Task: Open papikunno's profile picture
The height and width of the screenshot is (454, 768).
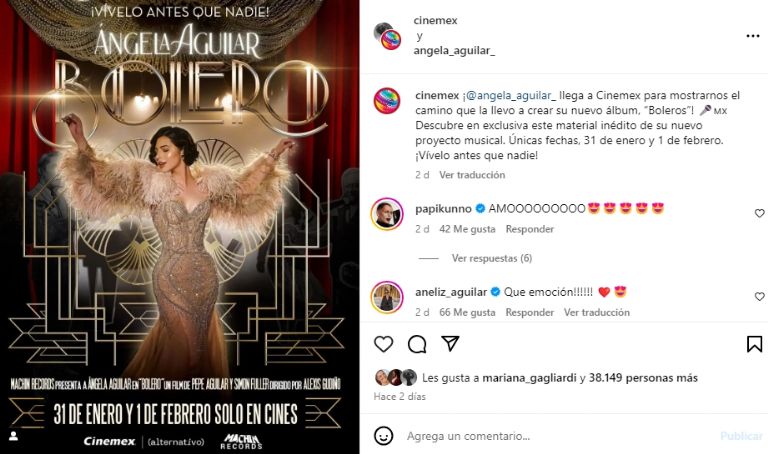Action: click(387, 214)
